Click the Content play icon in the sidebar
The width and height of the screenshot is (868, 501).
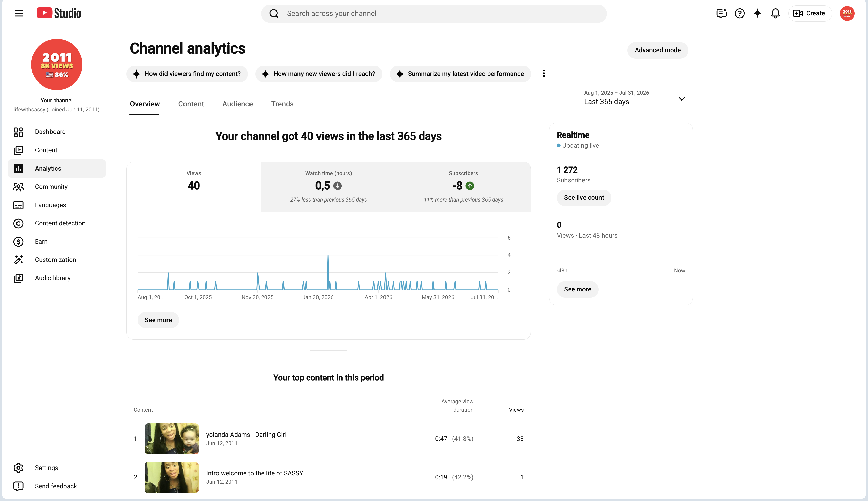18,150
